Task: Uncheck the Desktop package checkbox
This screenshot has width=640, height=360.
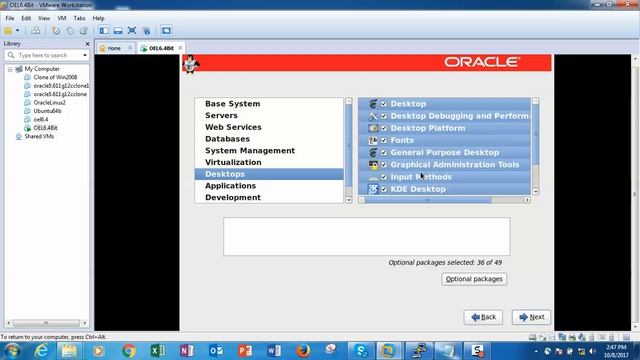Action: pyautogui.click(x=384, y=104)
